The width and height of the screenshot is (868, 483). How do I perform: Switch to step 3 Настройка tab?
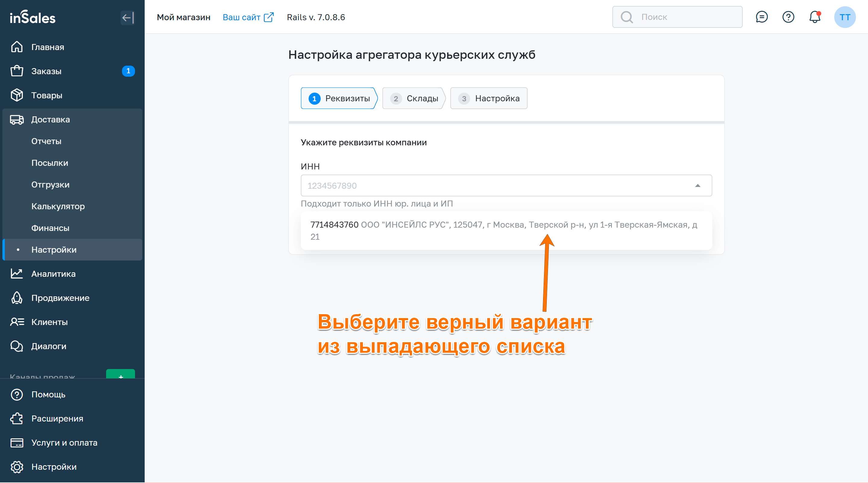click(489, 98)
